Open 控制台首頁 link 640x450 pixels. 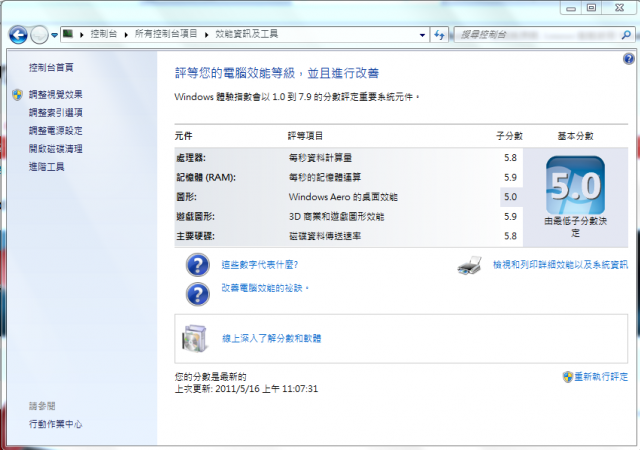tap(51, 67)
